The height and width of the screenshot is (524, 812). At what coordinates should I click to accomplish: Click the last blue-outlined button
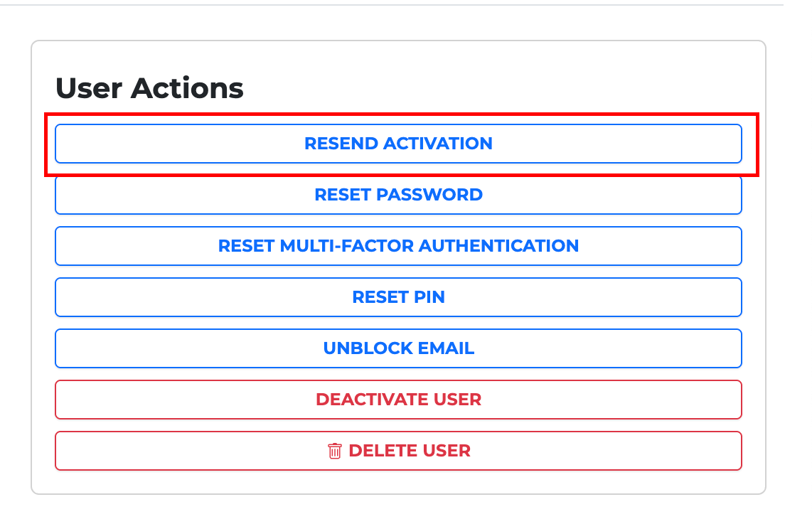pyautogui.click(x=398, y=348)
